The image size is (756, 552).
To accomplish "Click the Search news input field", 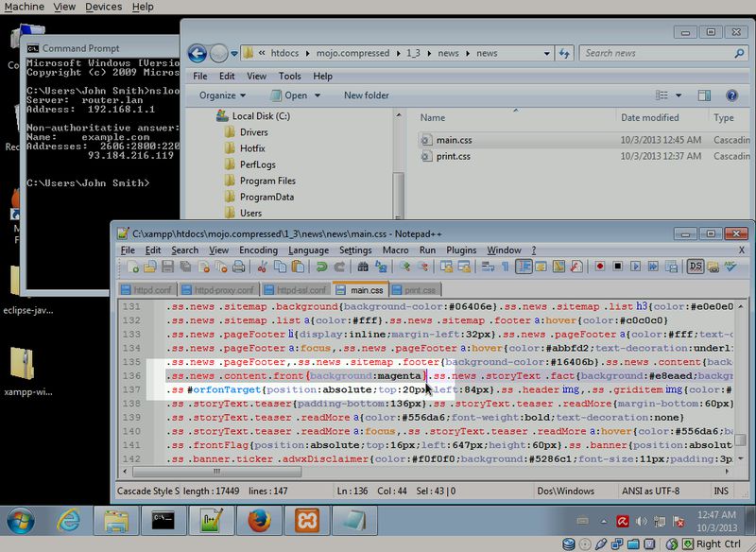I will tap(652, 54).
